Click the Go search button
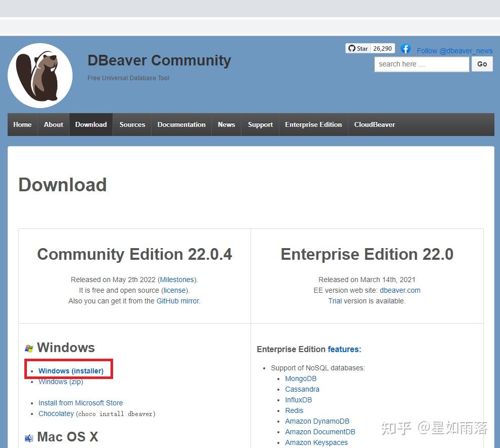Viewport: 500px width, 448px height. [482, 64]
